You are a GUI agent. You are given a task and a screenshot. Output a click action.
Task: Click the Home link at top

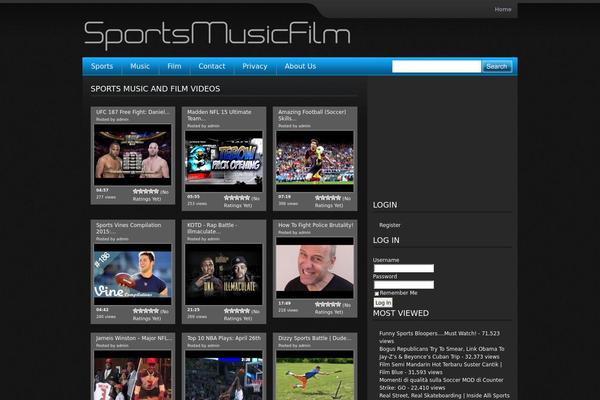(x=502, y=9)
